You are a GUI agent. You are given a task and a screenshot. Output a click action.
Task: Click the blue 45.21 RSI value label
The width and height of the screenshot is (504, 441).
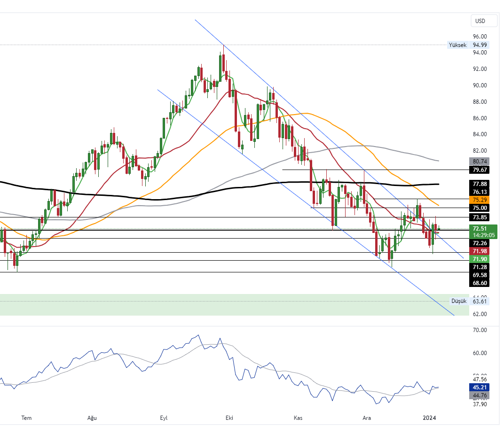pos(480,387)
